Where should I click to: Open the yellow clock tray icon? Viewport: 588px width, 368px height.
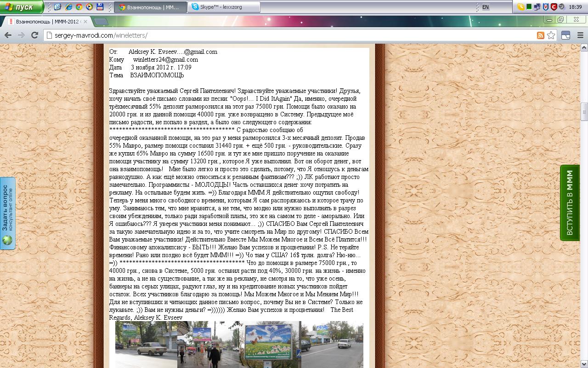click(x=520, y=7)
